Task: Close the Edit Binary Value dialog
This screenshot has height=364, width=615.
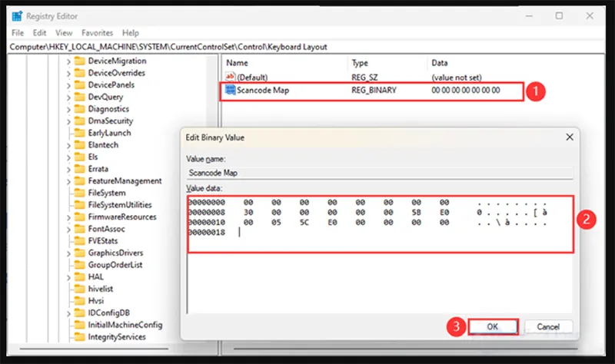Action: [569, 137]
